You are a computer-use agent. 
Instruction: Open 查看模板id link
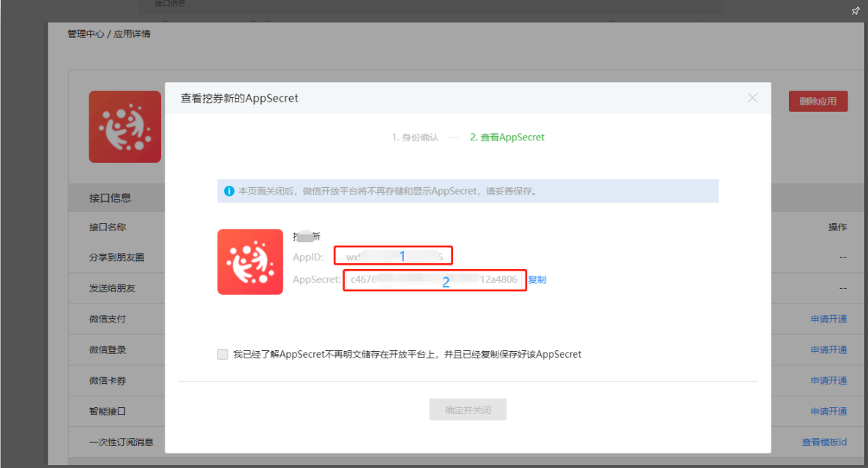pyautogui.click(x=824, y=442)
